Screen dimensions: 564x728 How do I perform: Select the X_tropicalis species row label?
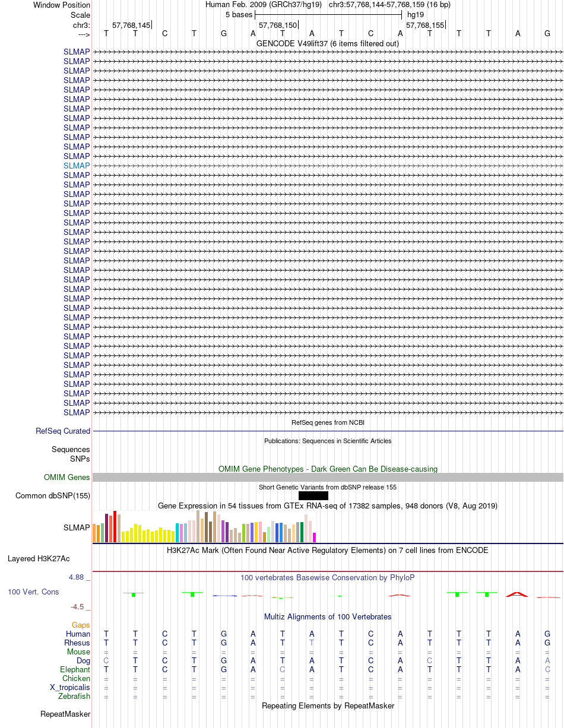[70, 688]
